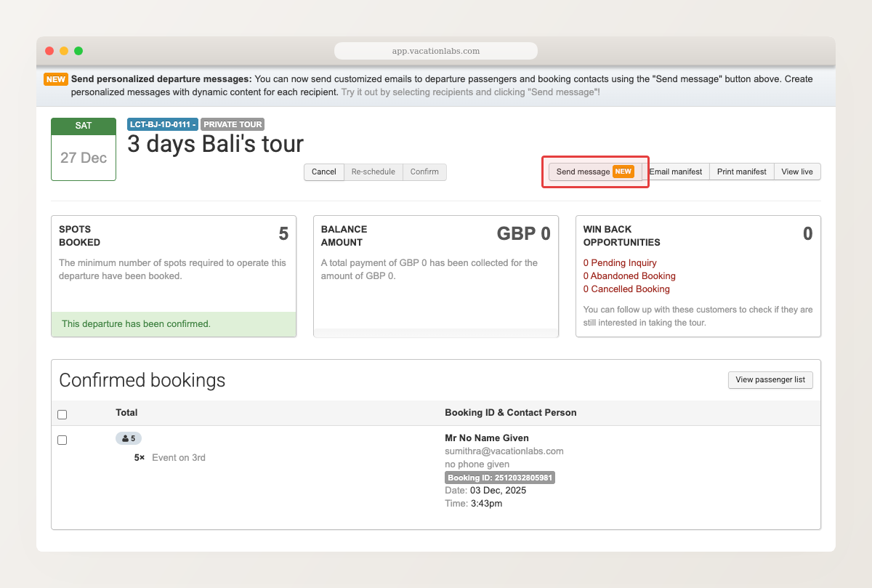Click 0 Pending Inquiry link
This screenshot has height=588, width=872.
(x=620, y=263)
